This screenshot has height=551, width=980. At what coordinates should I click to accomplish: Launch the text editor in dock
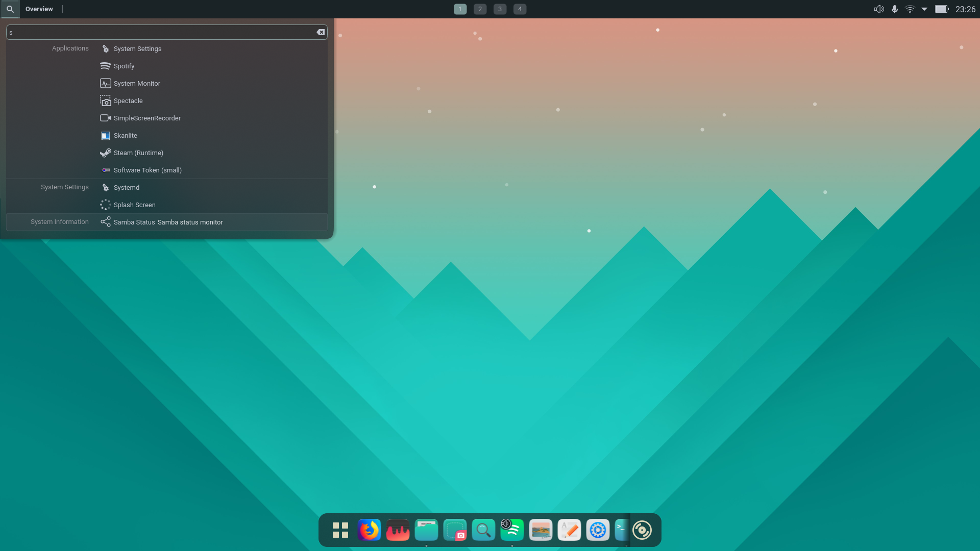569,530
